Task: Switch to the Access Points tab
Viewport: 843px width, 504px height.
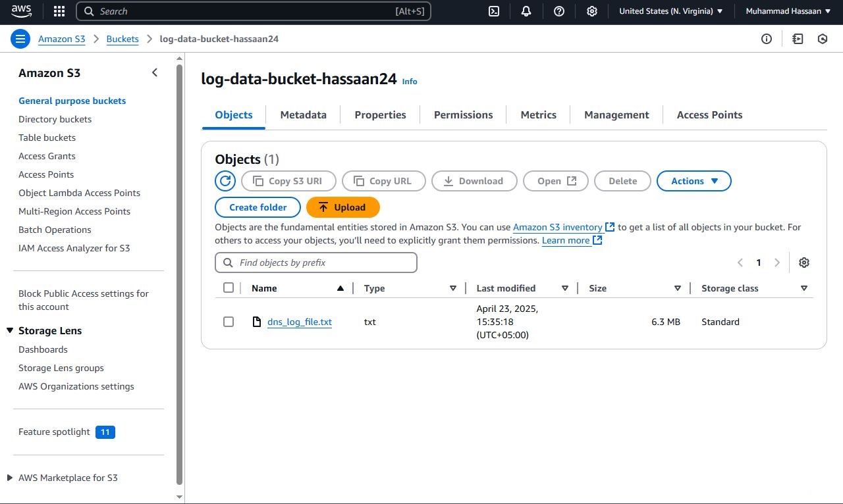Action: (710, 114)
